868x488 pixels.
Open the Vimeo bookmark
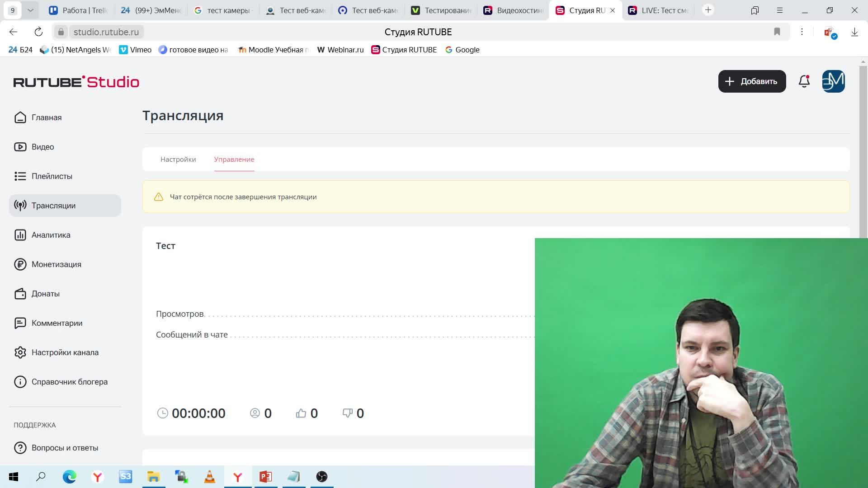point(135,50)
